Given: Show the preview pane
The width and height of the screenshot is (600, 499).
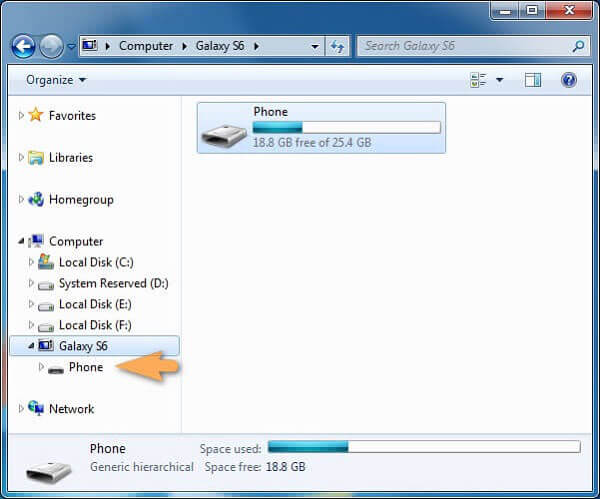Looking at the screenshot, I should tap(533, 80).
